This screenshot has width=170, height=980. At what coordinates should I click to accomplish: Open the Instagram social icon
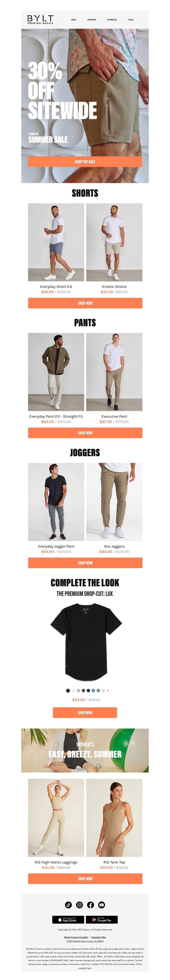point(80,905)
